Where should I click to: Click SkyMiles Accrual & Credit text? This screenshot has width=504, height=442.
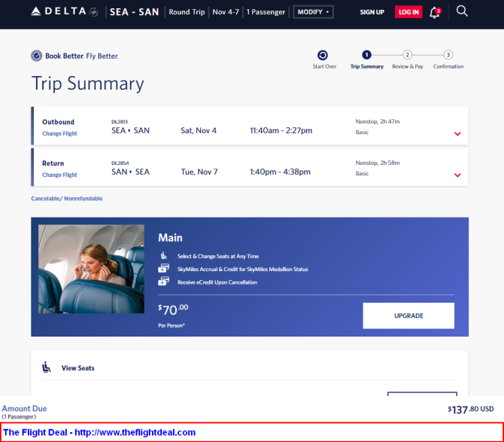click(x=243, y=269)
